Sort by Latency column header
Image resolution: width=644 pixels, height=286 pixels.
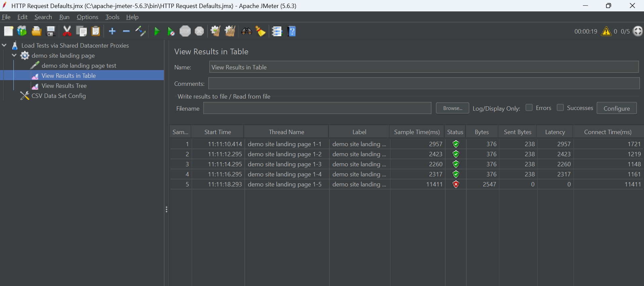pos(555,132)
